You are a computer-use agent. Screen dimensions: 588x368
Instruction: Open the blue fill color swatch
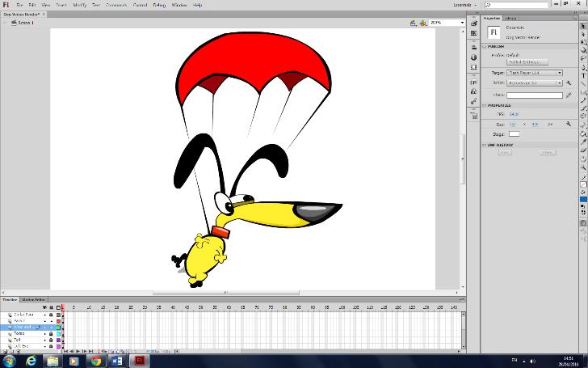[583, 200]
